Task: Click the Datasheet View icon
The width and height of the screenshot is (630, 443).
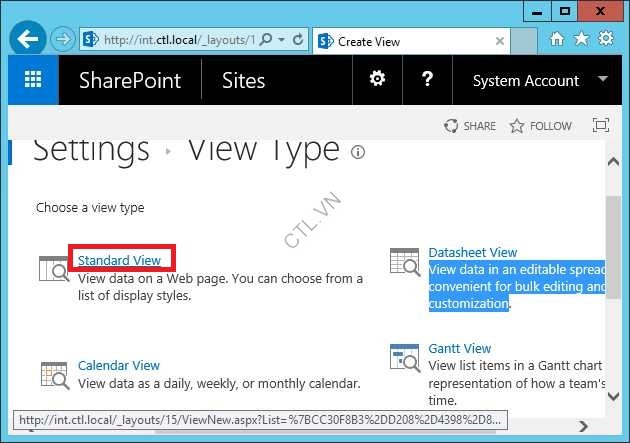Action: click(405, 262)
